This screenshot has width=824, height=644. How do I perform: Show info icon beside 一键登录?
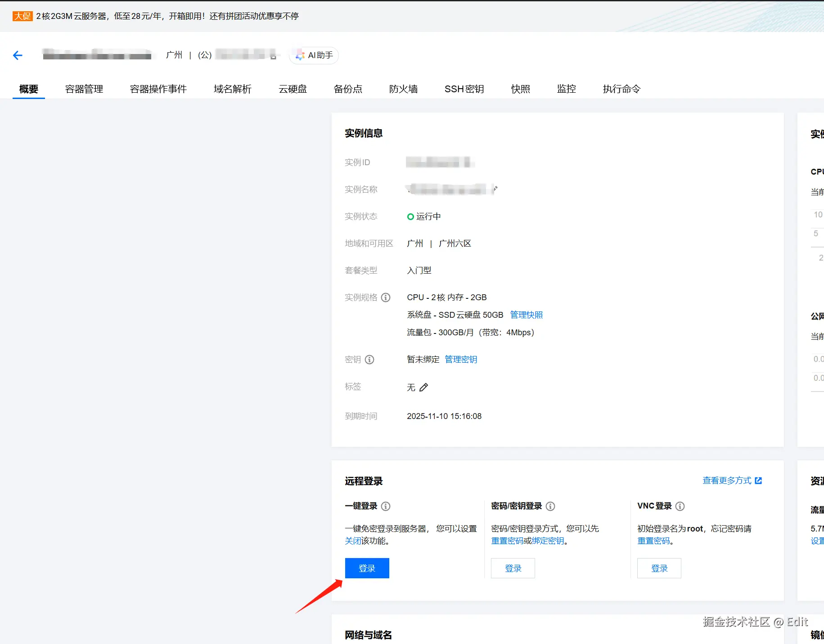(x=386, y=506)
